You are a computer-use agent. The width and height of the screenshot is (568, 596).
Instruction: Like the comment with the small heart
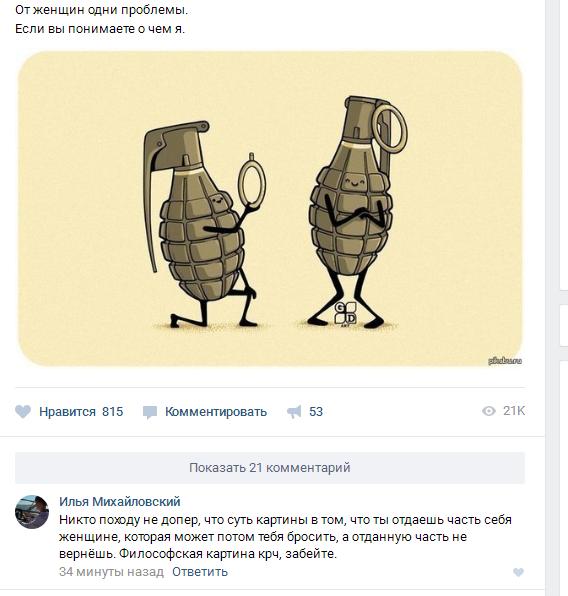(x=518, y=572)
